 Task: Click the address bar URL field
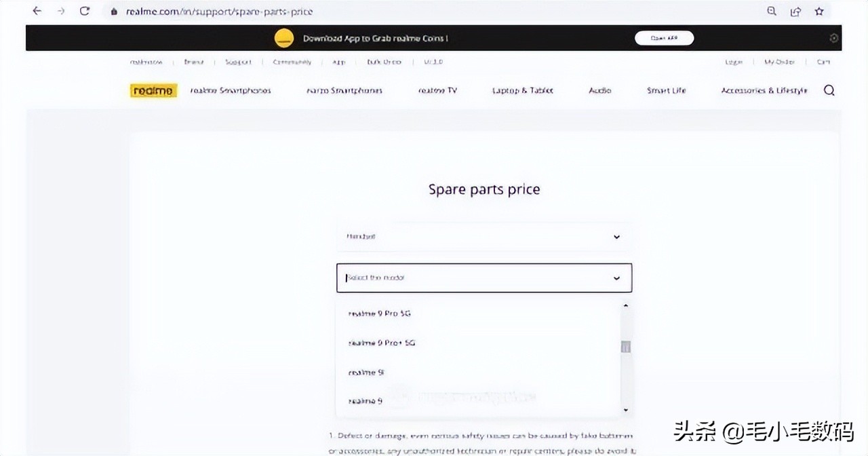[x=434, y=12]
